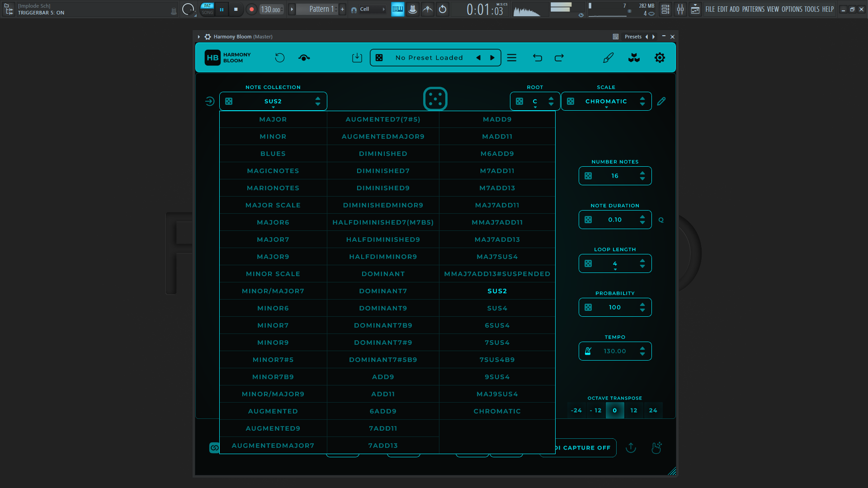Click the Q quantize icon beside duration
The image size is (868, 488).
[x=661, y=220]
